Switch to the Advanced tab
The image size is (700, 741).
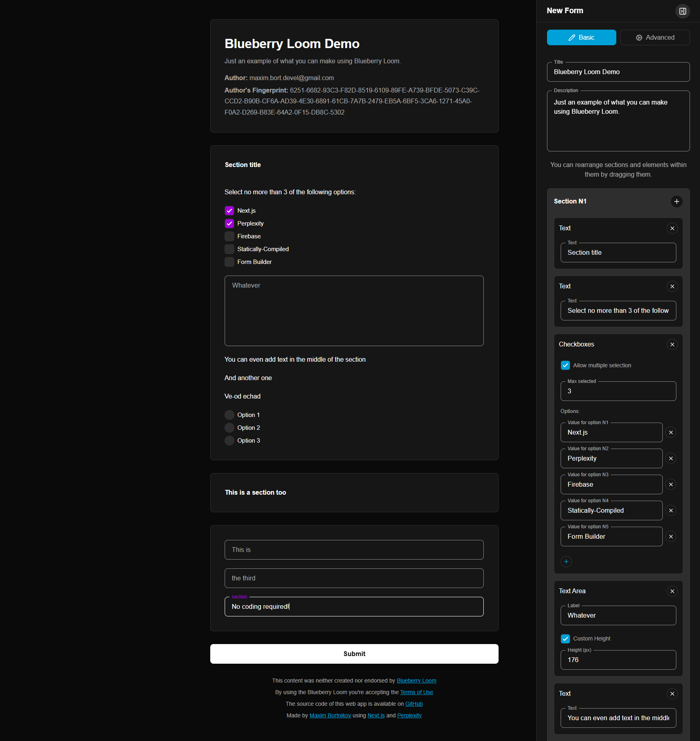tap(655, 37)
